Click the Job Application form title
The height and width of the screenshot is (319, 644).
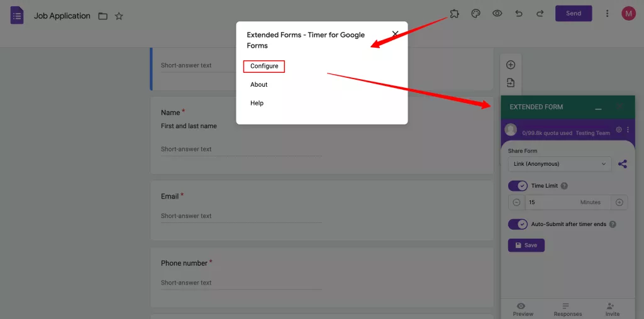click(62, 16)
